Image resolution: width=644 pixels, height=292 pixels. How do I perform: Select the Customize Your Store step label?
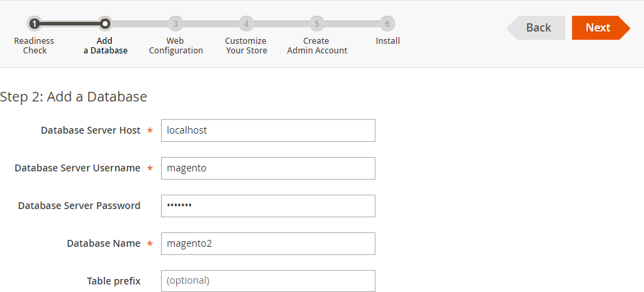[x=246, y=46]
